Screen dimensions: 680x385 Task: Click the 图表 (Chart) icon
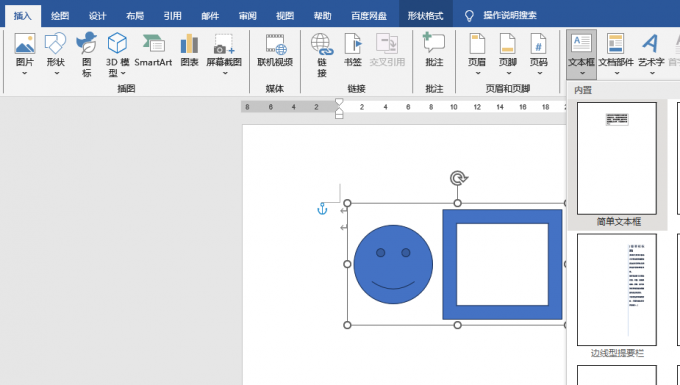pos(190,43)
